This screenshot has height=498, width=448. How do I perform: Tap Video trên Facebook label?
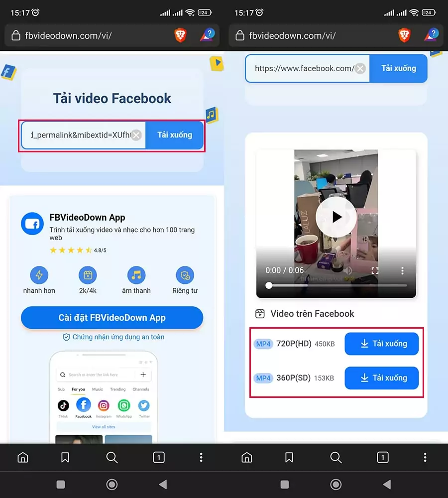[312, 314]
